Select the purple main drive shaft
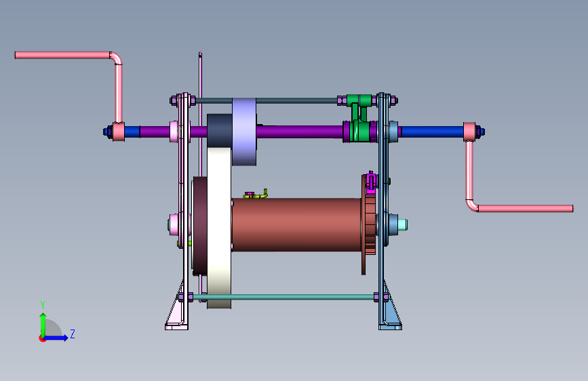Image resolution: width=588 pixels, height=381 pixels. pos(299,132)
